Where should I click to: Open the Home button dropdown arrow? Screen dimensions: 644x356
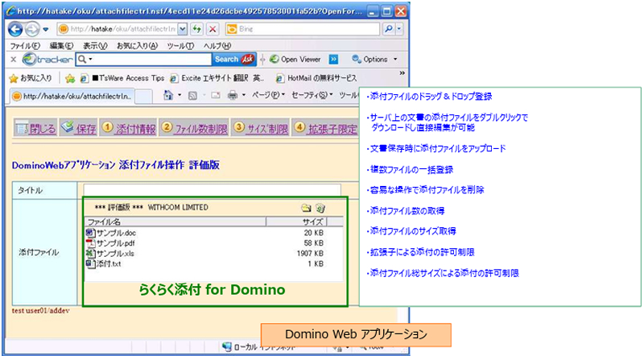pyautogui.click(x=180, y=95)
